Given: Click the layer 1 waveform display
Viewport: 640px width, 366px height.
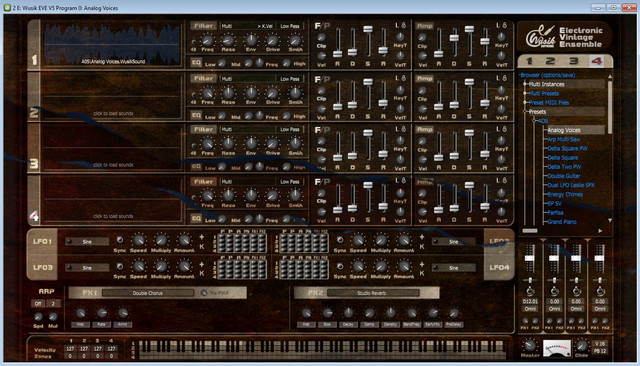Looking at the screenshot, I should pos(112,44).
